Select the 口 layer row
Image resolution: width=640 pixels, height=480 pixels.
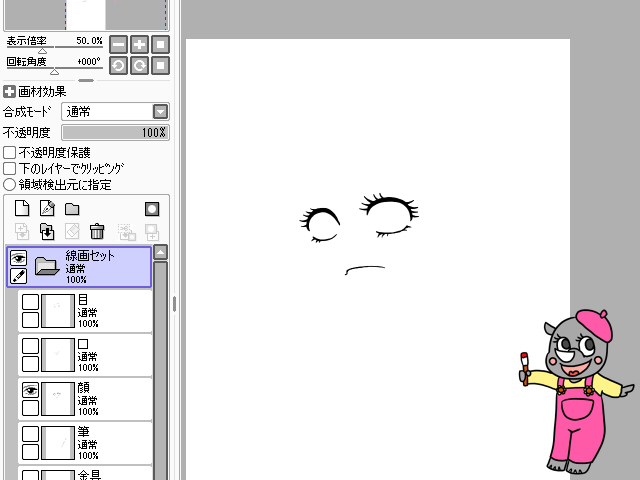(85, 356)
